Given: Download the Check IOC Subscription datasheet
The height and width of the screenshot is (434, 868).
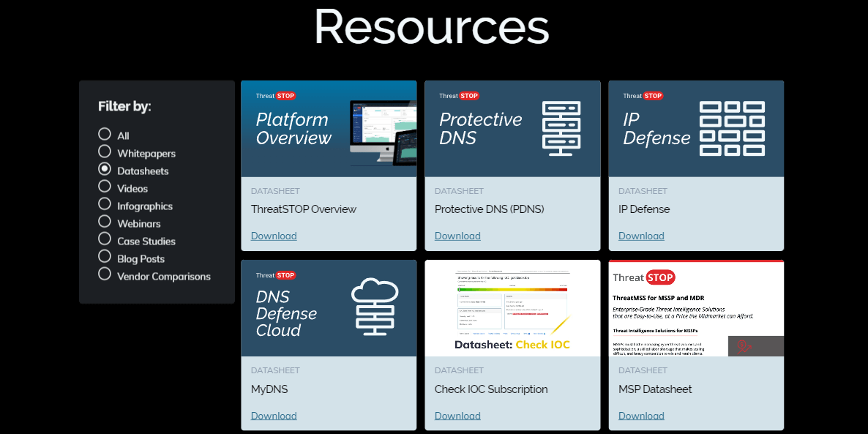Looking at the screenshot, I should 457,416.
